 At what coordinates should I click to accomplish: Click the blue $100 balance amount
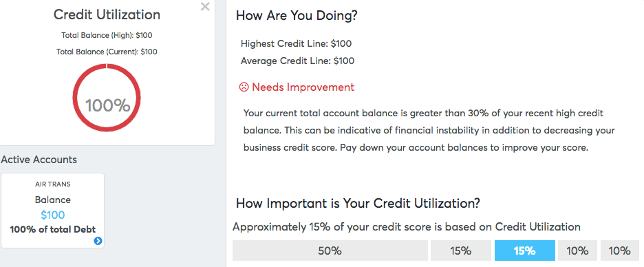coord(52,215)
